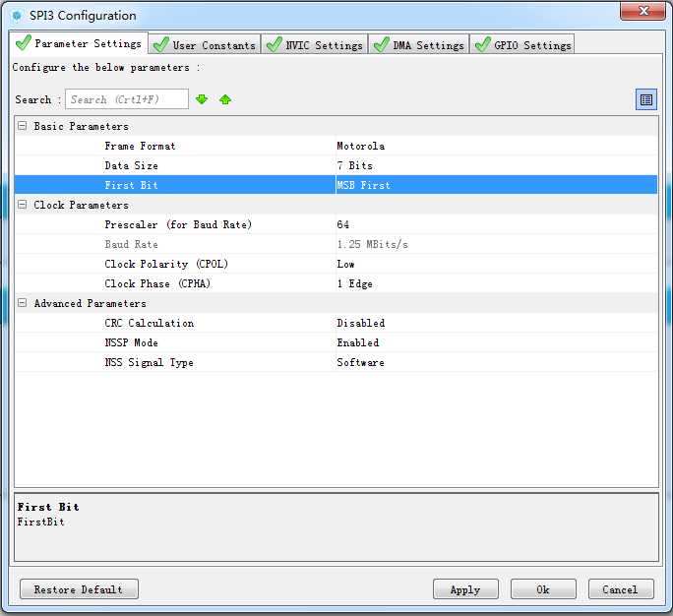Click the Restore Default button
673x616 pixels.
click(x=79, y=589)
